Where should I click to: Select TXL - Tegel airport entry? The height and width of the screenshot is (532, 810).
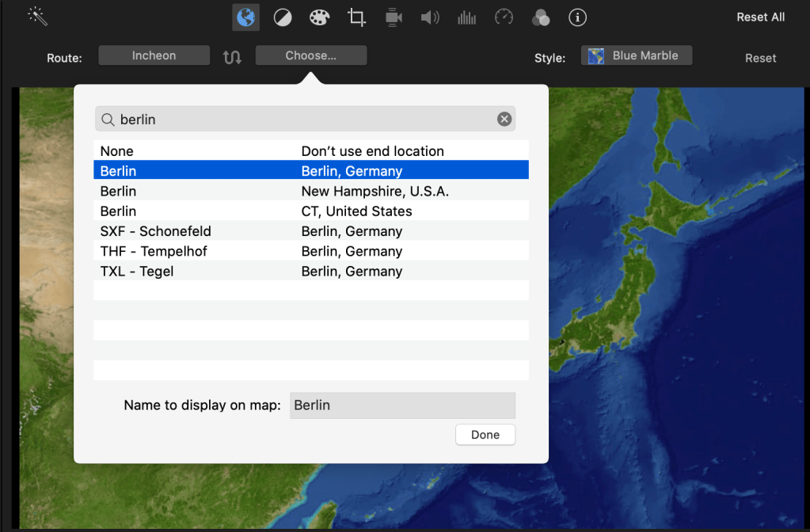point(310,271)
